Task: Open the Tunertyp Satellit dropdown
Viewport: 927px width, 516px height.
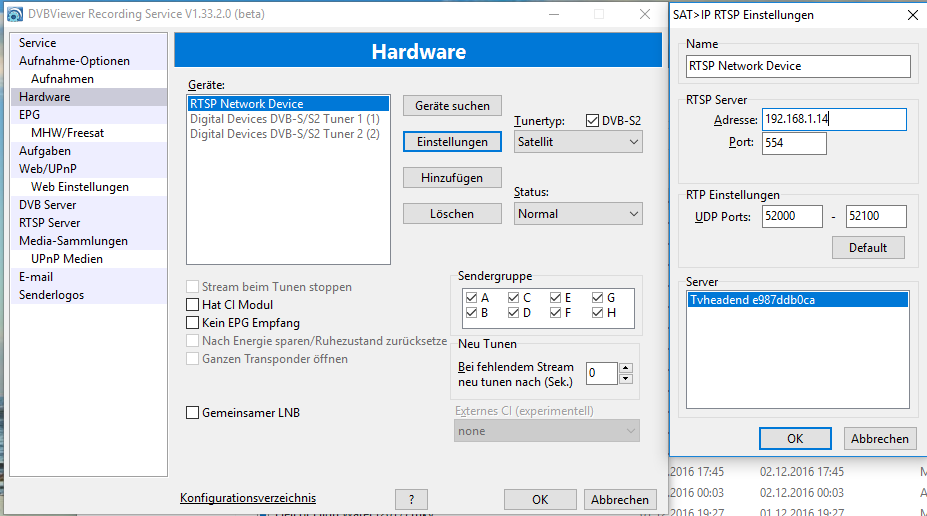Action: (x=578, y=142)
